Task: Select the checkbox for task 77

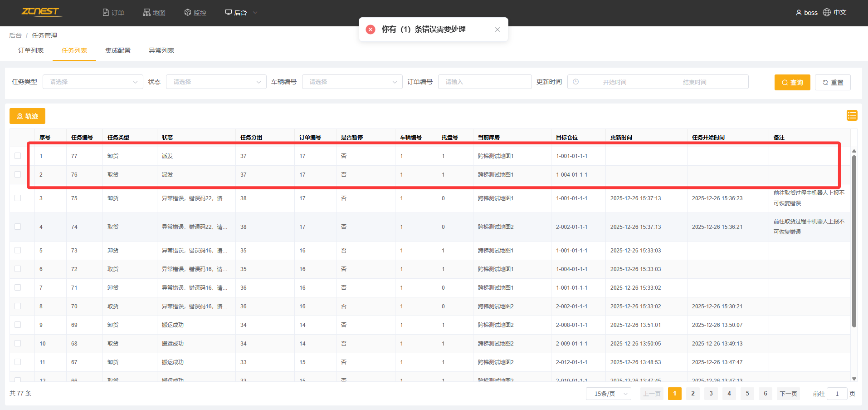Action: pyautogui.click(x=18, y=156)
